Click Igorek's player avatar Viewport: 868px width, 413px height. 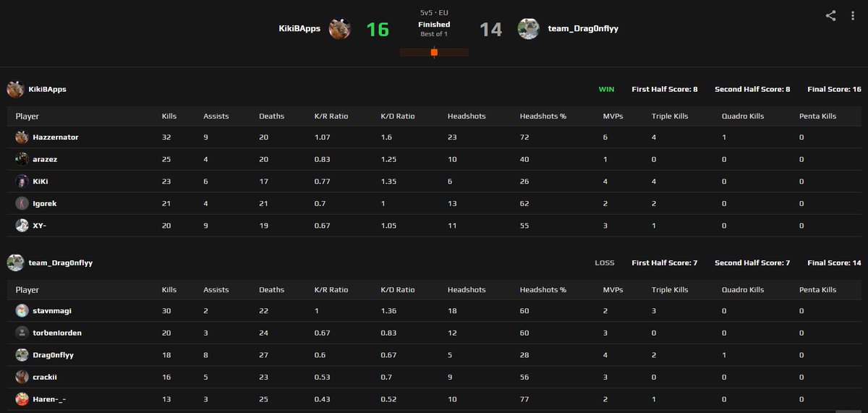[x=22, y=203]
